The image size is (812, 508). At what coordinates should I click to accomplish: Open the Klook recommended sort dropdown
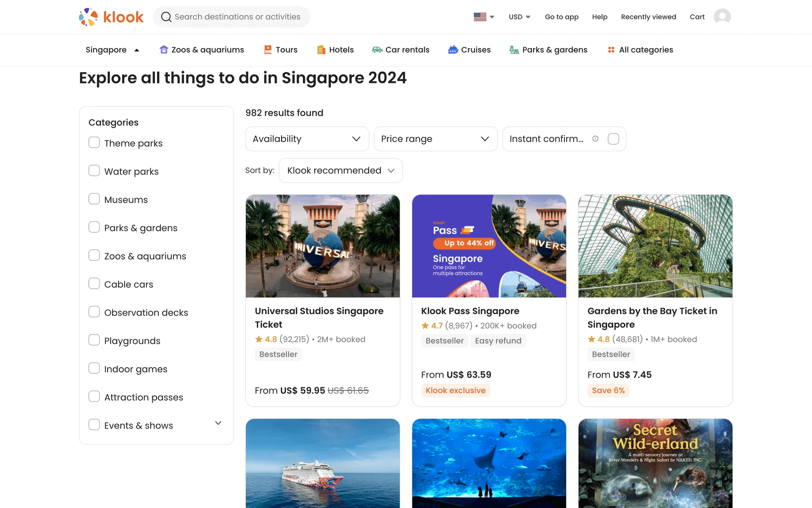coord(340,171)
